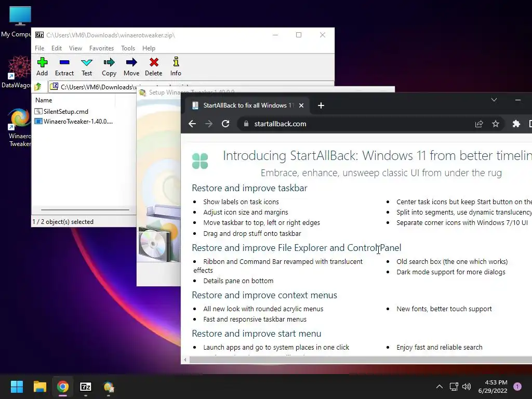This screenshot has width=532, height=399.
Task: Open the File menu in 7-Zip
Action: tap(39, 48)
